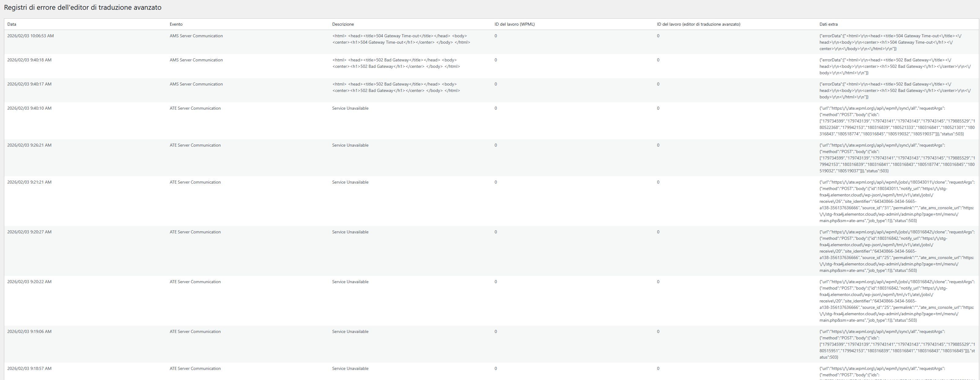This screenshot has height=380, width=980.
Task: Click extra data errorData cell for 504 row
Action: point(890,42)
